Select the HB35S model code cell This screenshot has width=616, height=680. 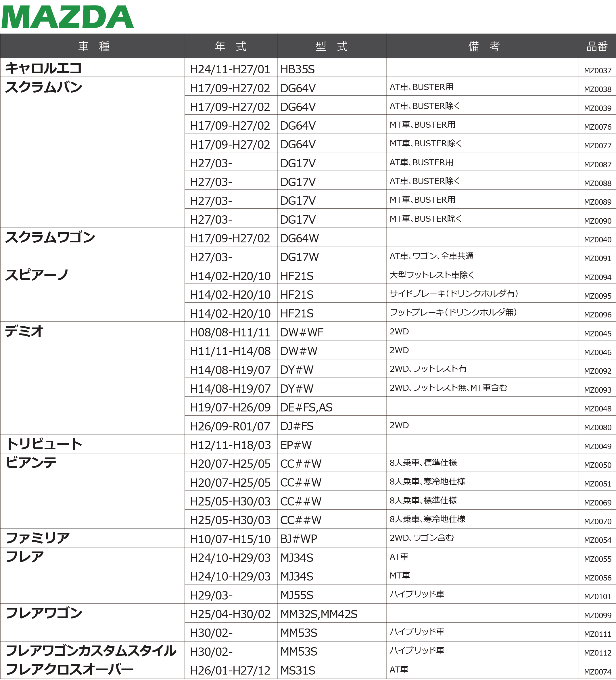(298, 70)
